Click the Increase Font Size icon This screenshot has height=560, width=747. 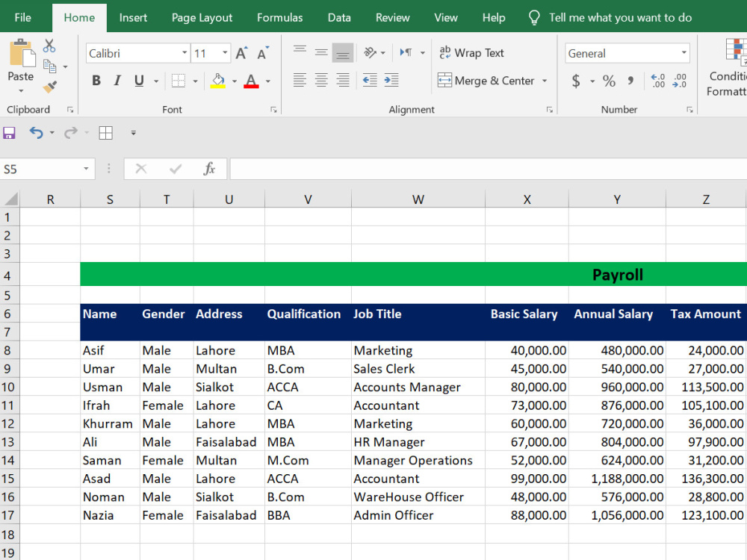point(240,52)
